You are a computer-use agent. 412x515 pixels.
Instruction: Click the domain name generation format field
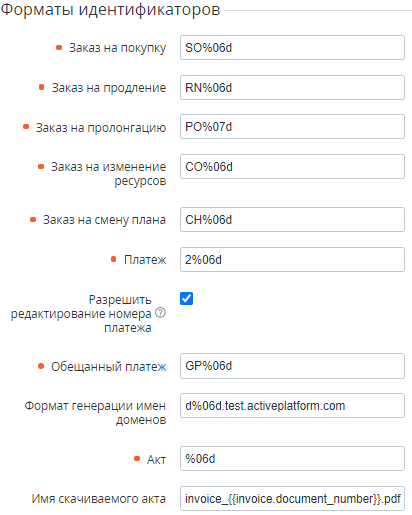(x=292, y=406)
